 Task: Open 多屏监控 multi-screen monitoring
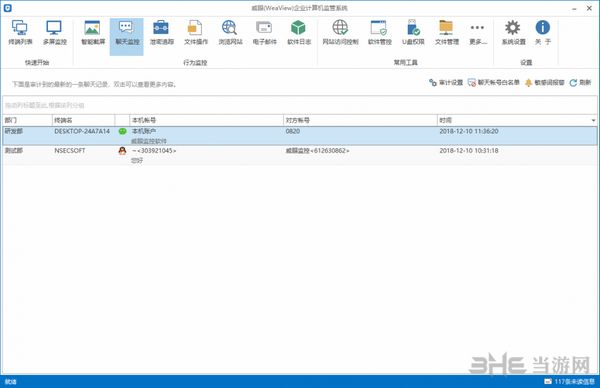(x=54, y=33)
